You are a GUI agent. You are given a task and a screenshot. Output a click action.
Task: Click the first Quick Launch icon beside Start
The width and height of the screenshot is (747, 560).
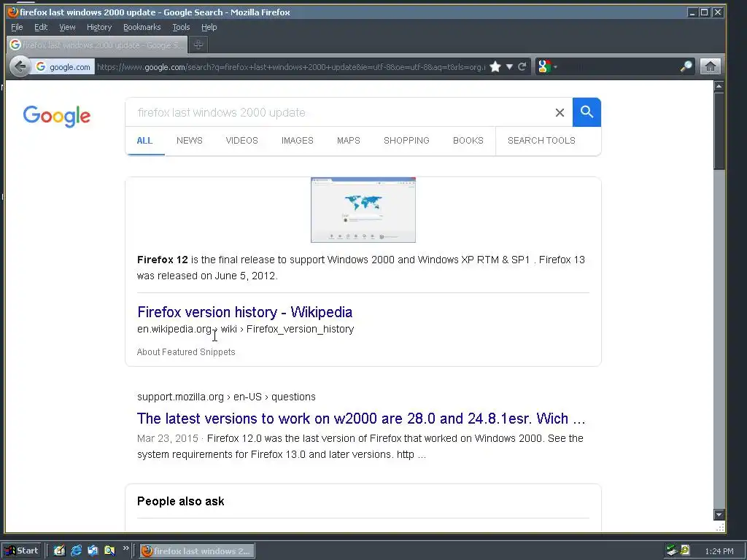coord(59,551)
